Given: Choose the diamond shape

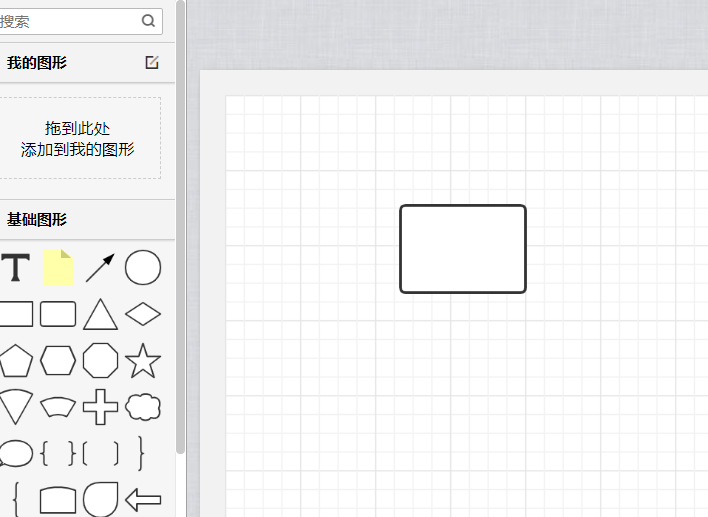Looking at the screenshot, I should pyautogui.click(x=143, y=314).
